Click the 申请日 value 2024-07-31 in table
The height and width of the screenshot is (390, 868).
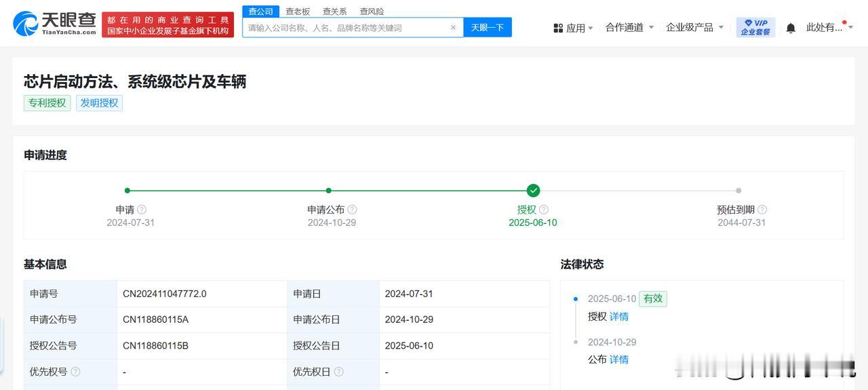tap(409, 294)
